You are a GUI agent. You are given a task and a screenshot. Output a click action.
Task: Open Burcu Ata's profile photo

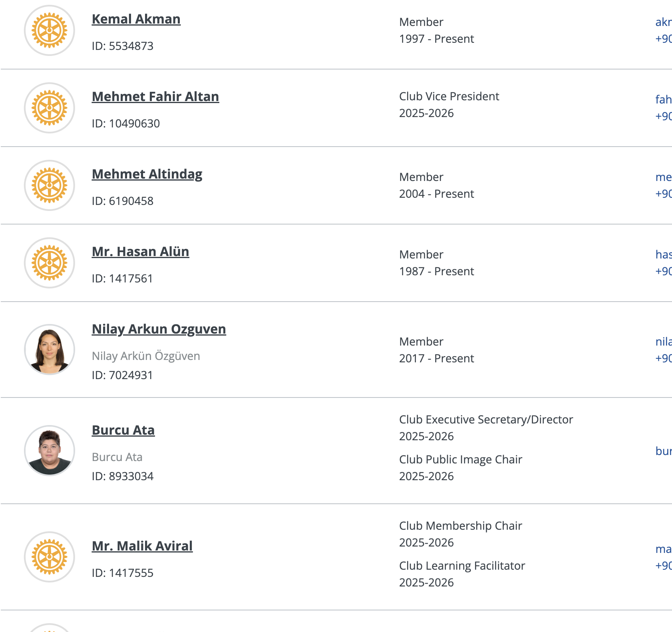(50, 451)
